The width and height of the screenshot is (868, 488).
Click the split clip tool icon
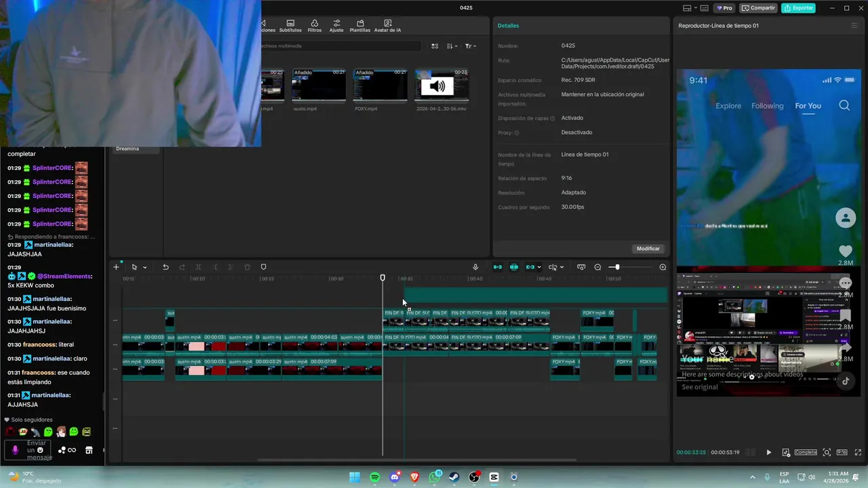coord(198,267)
